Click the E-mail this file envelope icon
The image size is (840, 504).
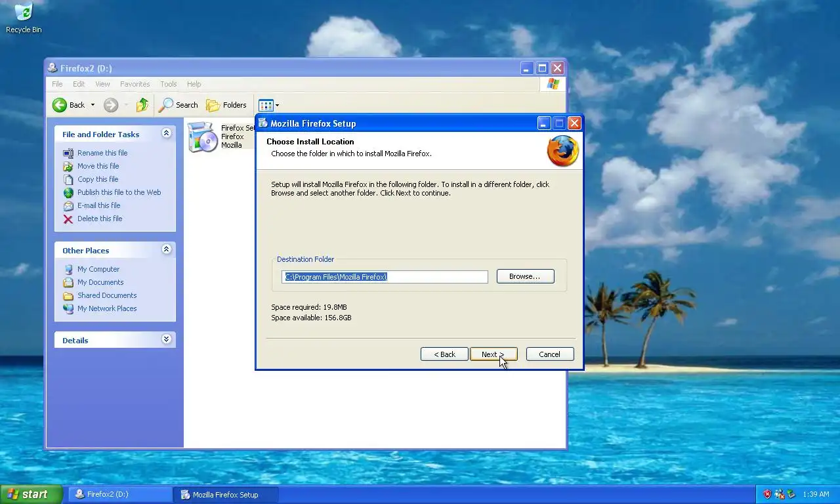[x=68, y=205]
